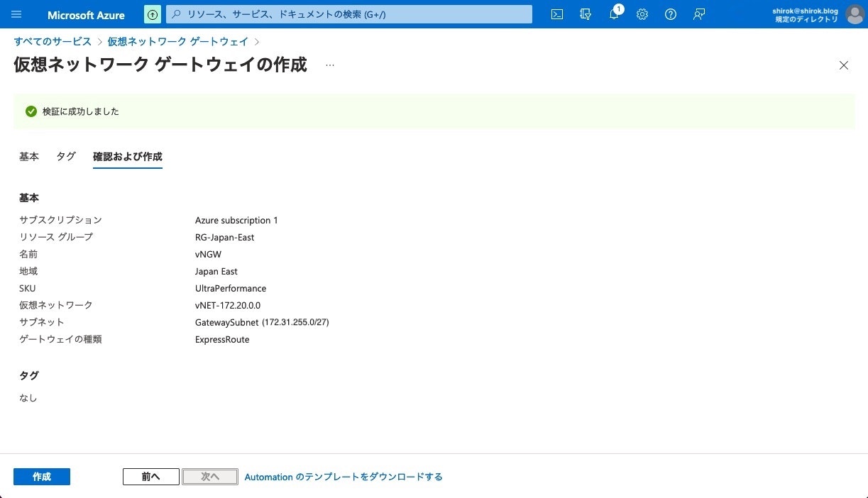This screenshot has height=498, width=868.
Task: Open the feedback icon
Action: tap(699, 14)
